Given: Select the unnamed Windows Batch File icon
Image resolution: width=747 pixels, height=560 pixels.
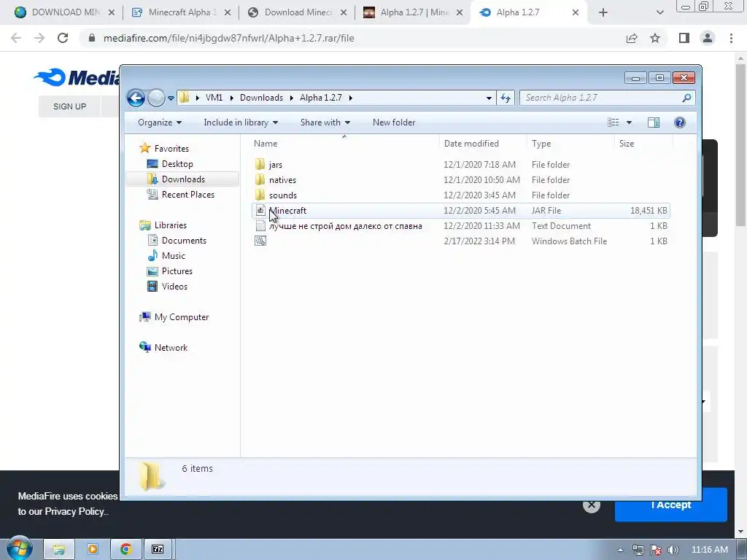Looking at the screenshot, I should point(260,241).
